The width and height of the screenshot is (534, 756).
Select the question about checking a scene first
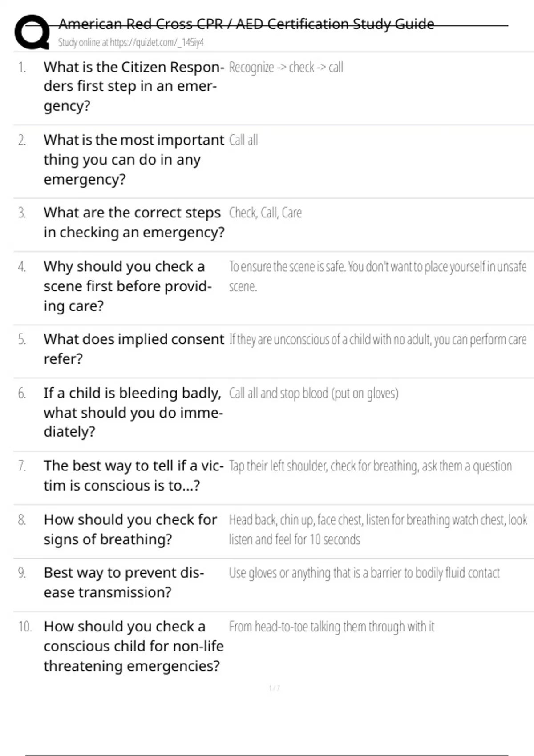[127, 286]
